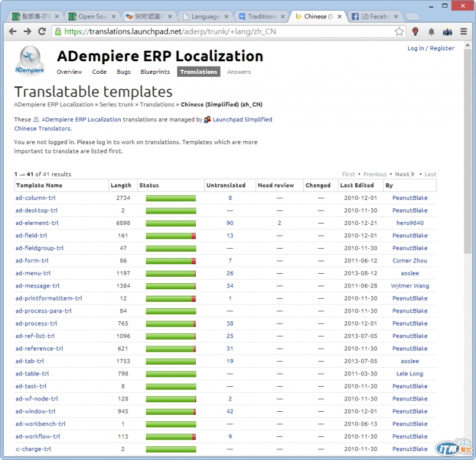Open the ad-column-trl template
The image size is (476, 460).
(x=36, y=198)
